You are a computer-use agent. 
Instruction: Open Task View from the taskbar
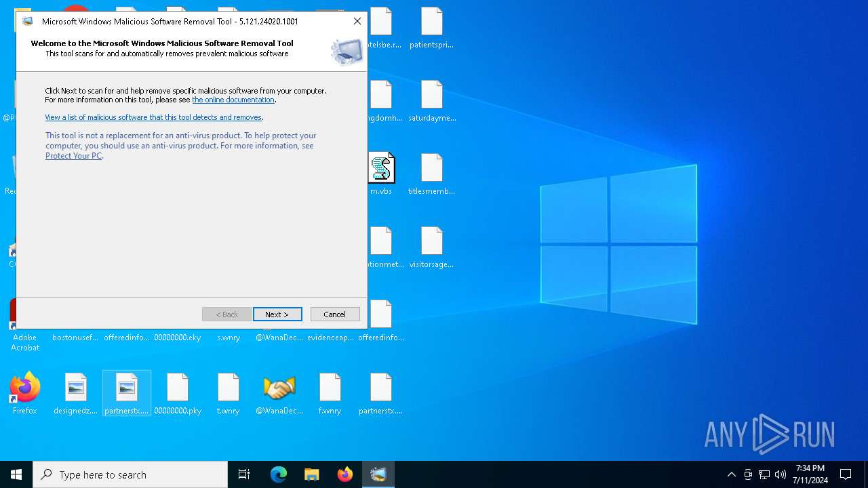click(244, 474)
